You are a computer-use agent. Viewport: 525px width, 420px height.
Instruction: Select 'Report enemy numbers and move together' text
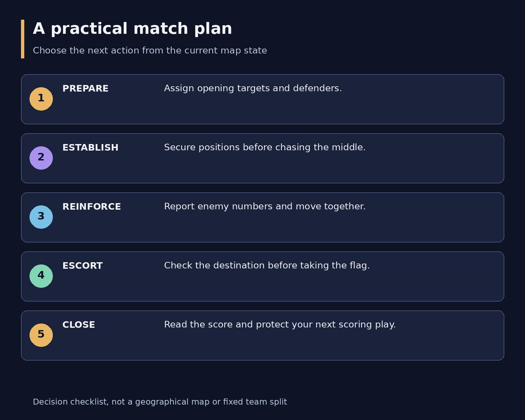(265, 207)
